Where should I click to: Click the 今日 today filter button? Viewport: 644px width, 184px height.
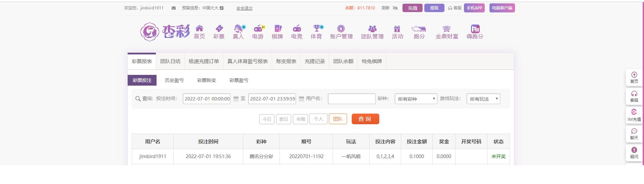point(267,119)
